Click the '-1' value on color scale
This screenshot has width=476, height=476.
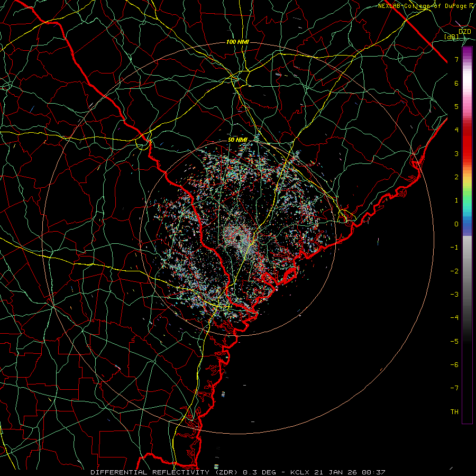point(454,248)
